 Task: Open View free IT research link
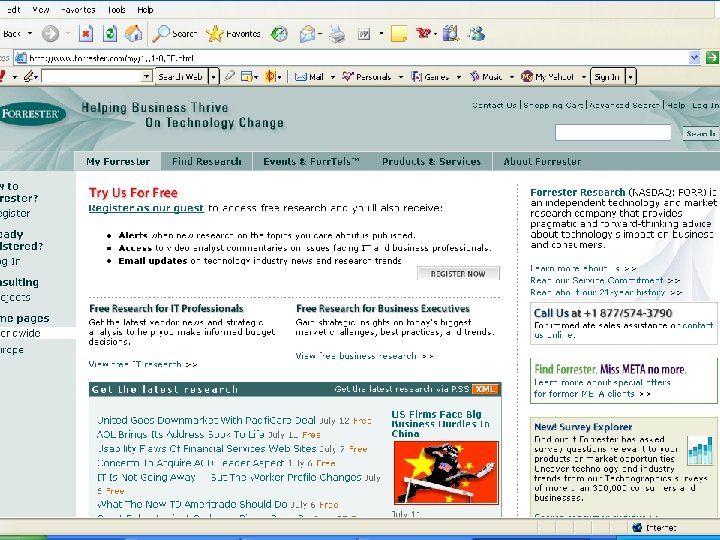[x=143, y=365]
